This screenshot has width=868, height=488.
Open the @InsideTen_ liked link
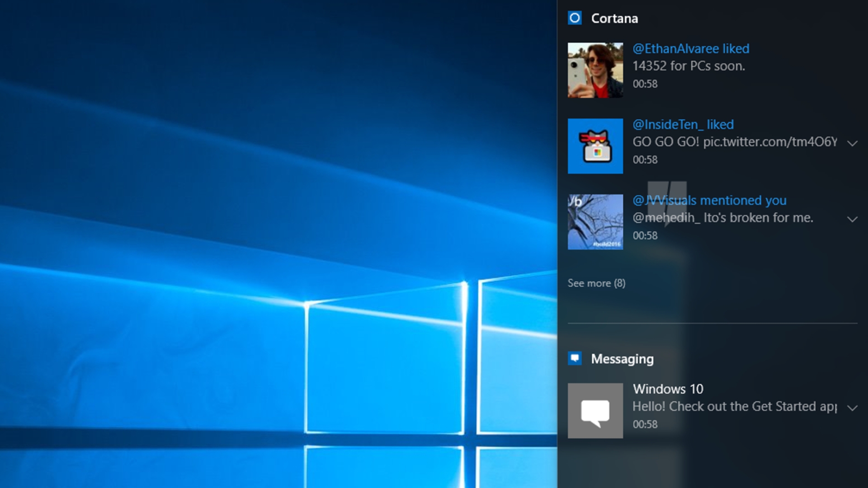pyautogui.click(x=683, y=124)
